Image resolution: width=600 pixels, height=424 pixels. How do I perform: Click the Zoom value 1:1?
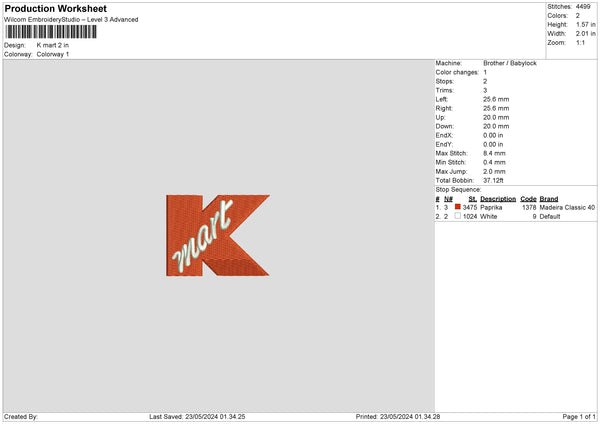(x=580, y=42)
